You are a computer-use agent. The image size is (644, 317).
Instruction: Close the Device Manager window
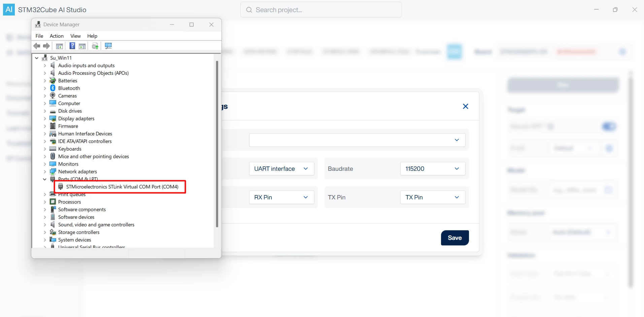point(211,25)
